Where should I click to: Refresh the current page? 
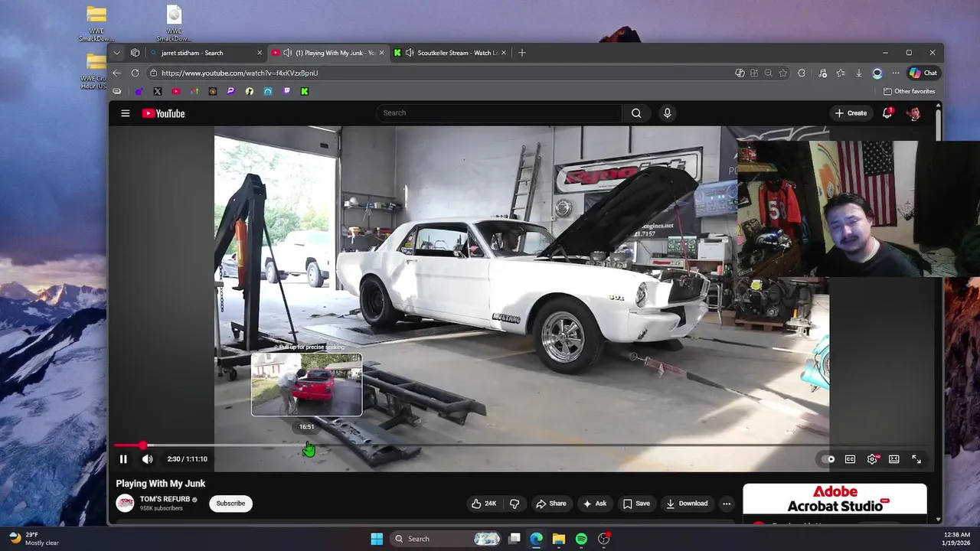pyautogui.click(x=135, y=73)
